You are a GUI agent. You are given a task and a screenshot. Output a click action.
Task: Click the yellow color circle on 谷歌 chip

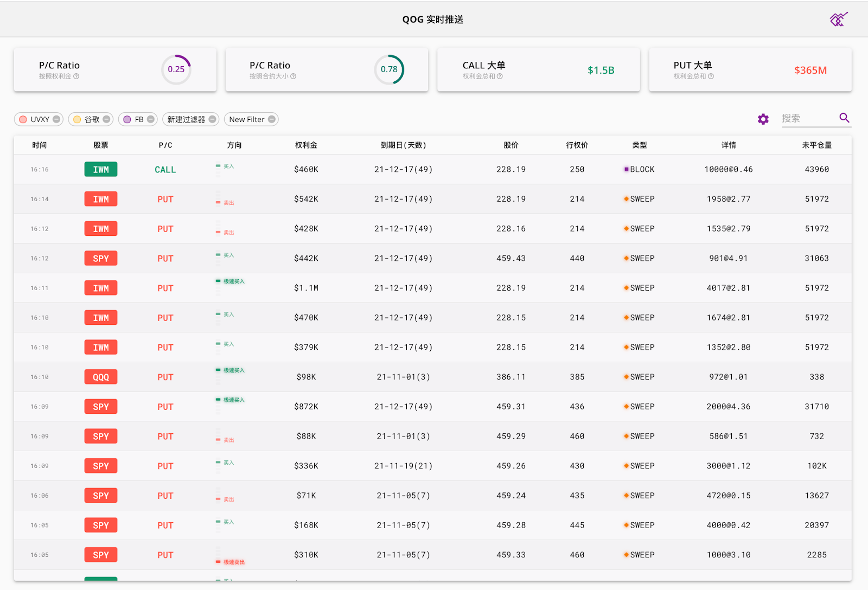click(77, 119)
